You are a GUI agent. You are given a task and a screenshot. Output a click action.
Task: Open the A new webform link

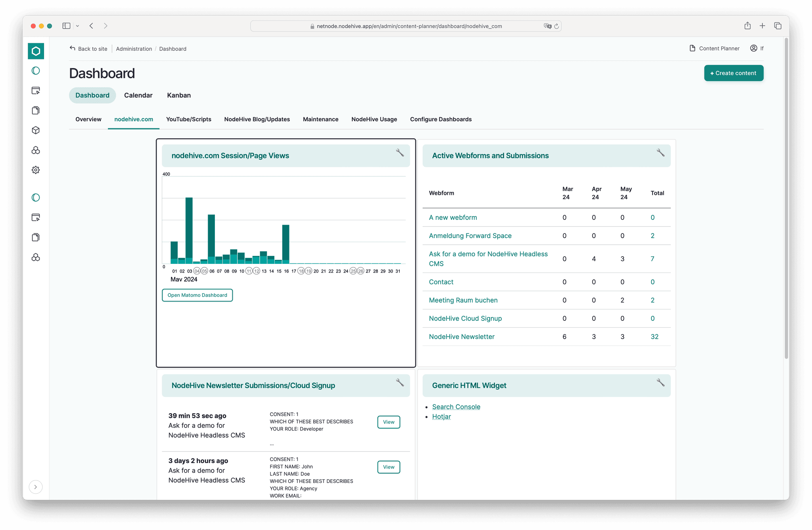453,217
